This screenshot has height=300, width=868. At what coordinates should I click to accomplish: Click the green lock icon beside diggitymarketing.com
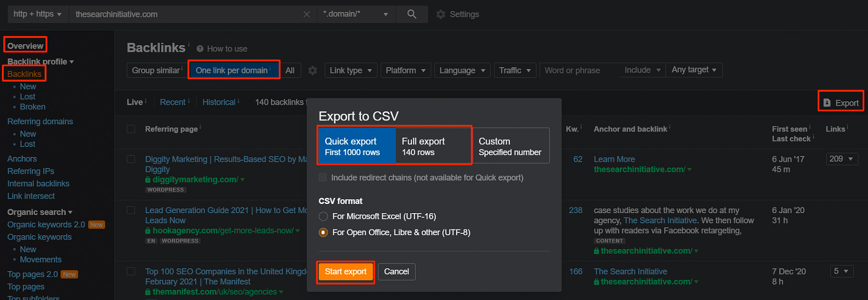point(148,180)
